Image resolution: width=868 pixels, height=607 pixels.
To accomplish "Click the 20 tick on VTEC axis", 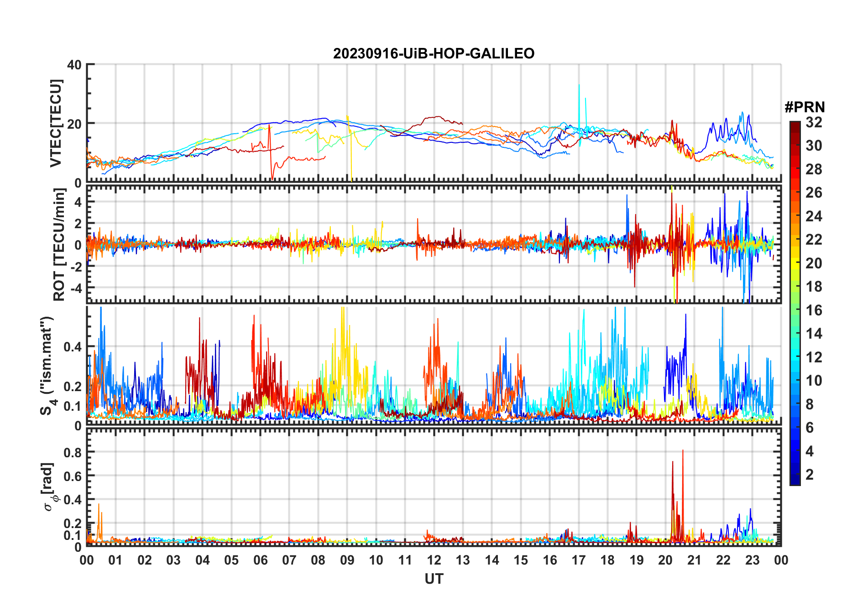I will (x=74, y=124).
